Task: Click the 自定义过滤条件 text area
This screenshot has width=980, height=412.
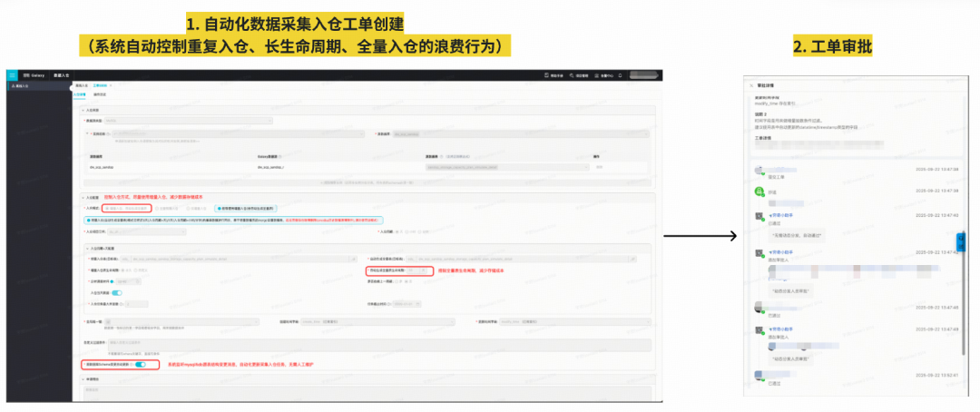Action: [380, 345]
